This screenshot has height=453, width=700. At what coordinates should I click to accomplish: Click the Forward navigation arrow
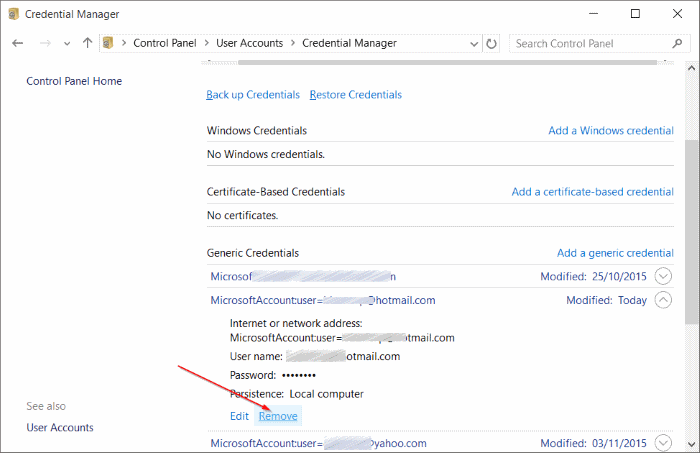tap(43, 44)
